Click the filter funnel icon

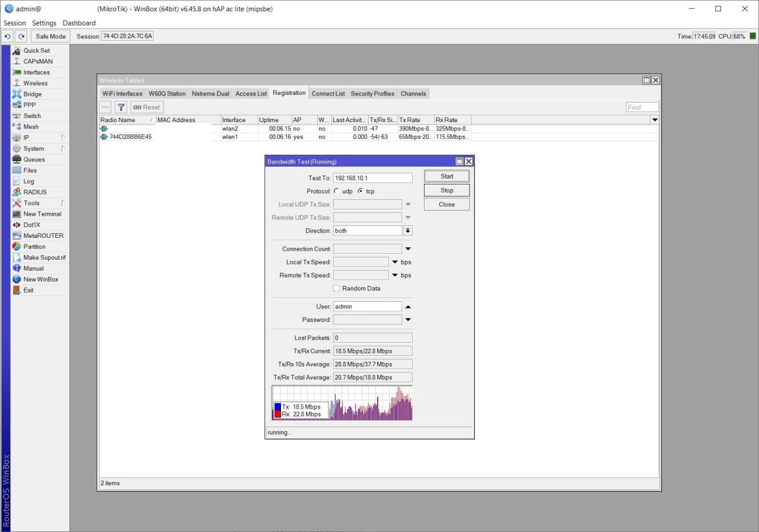pos(121,107)
